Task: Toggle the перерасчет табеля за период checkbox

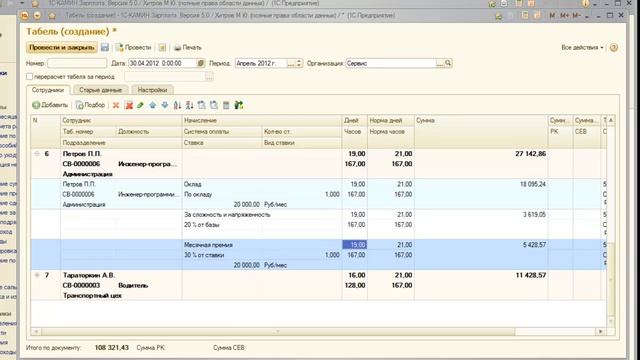Action: 29,77
